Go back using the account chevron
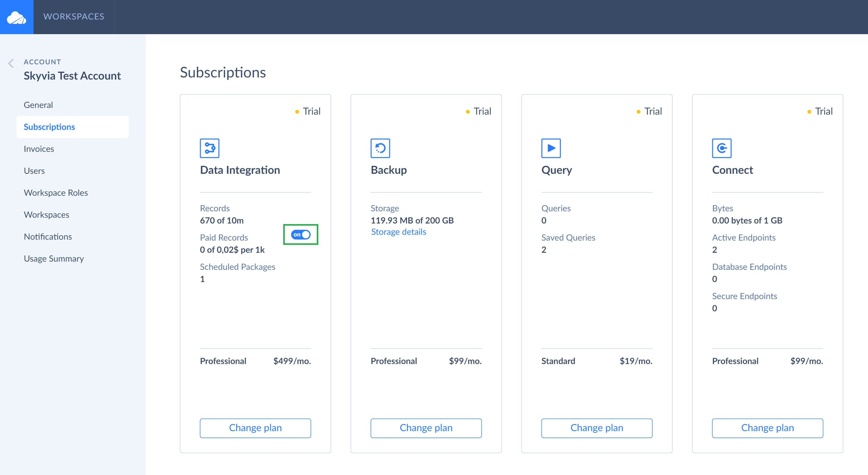Viewport: 868px width, 475px height. (11, 63)
